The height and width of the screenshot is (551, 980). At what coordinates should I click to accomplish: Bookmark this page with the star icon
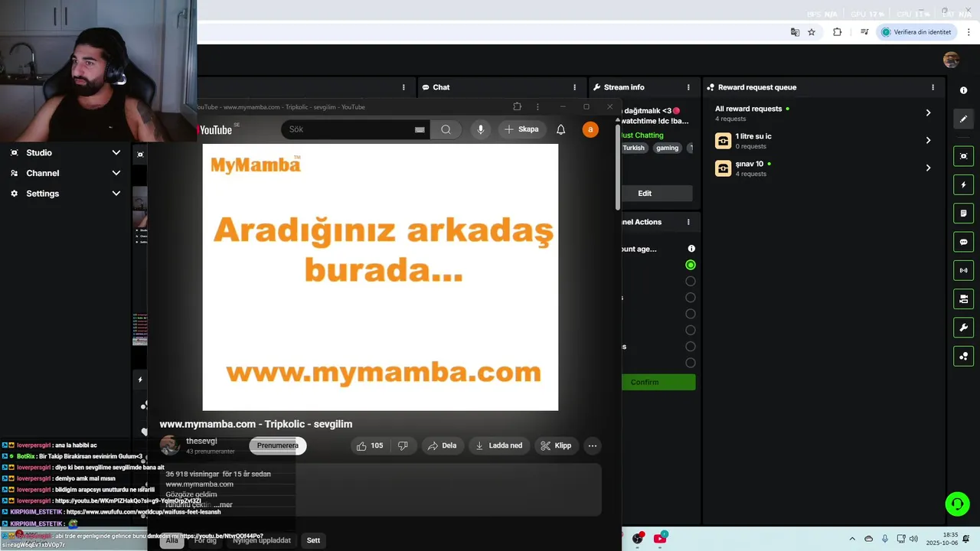812,32
